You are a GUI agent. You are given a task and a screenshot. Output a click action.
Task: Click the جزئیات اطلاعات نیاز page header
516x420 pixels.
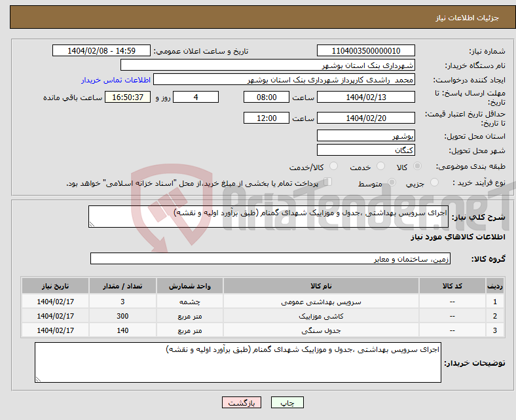click(468, 18)
